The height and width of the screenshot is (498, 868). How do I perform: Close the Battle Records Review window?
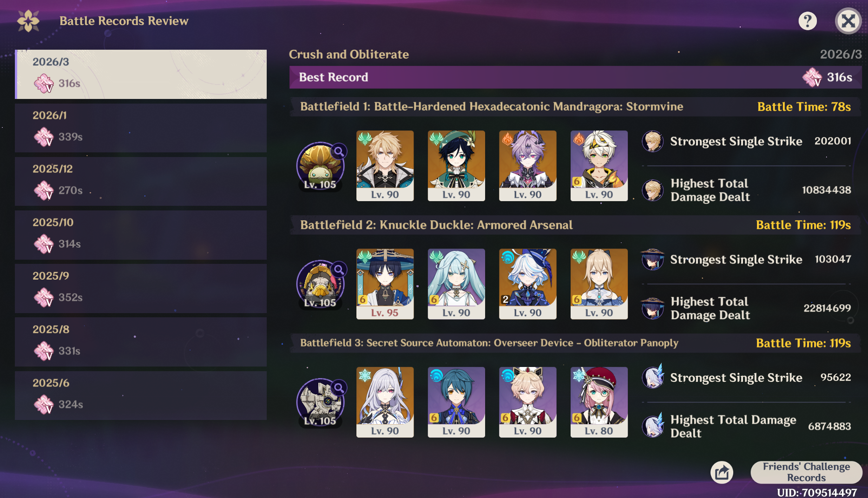click(848, 21)
